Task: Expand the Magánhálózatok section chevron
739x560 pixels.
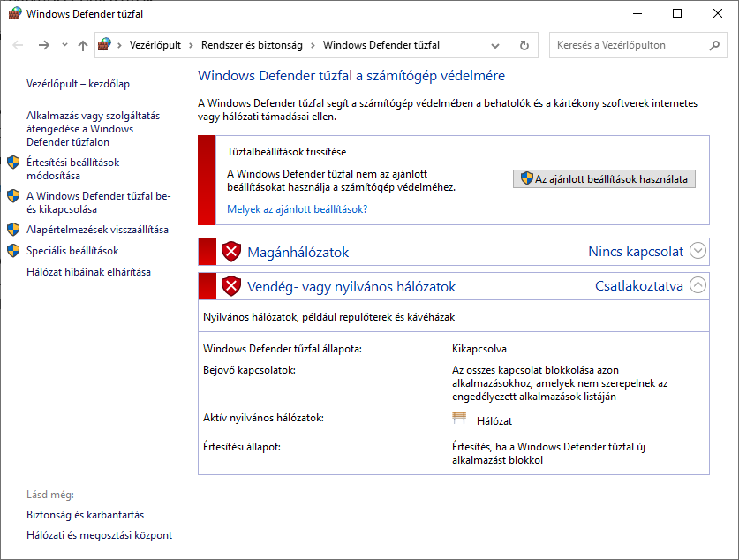Action: [x=698, y=251]
